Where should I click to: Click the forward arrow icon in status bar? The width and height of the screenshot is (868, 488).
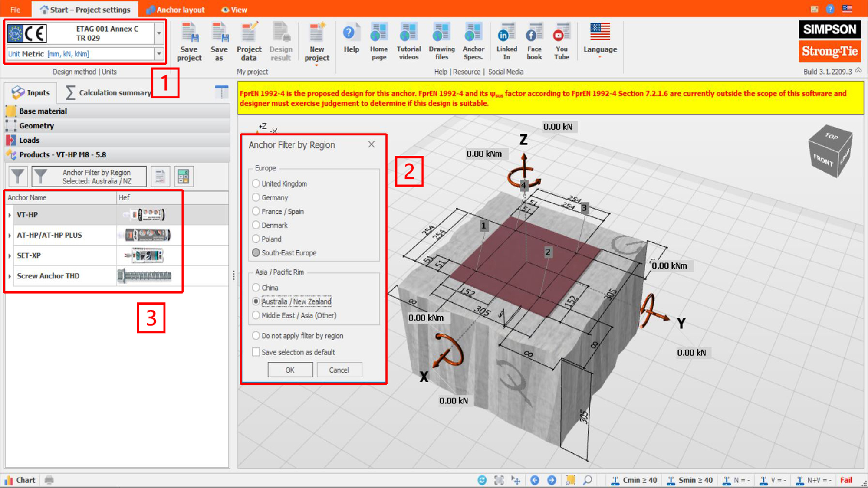pos(552,480)
